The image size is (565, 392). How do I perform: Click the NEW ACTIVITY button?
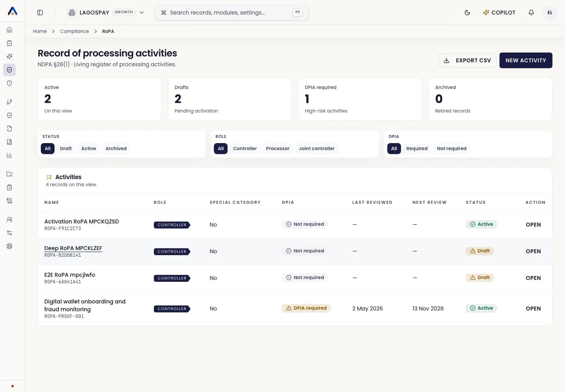pyautogui.click(x=526, y=60)
